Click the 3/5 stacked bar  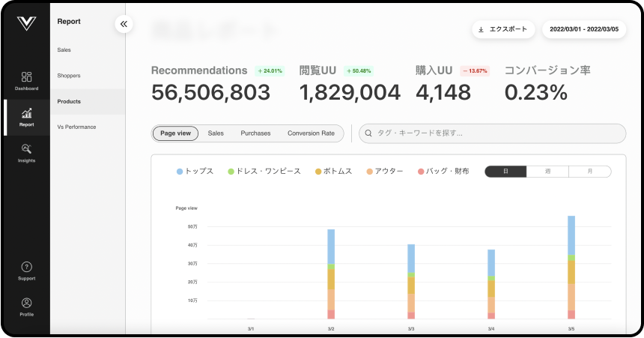(x=571, y=268)
